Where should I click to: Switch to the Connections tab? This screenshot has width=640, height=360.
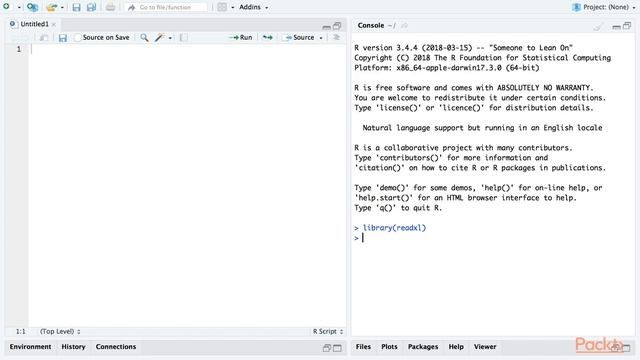pyautogui.click(x=116, y=347)
